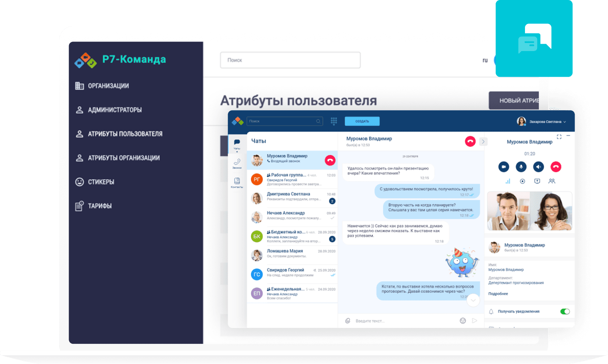End the call with red hang-up button
608x364 pixels.
point(556,167)
